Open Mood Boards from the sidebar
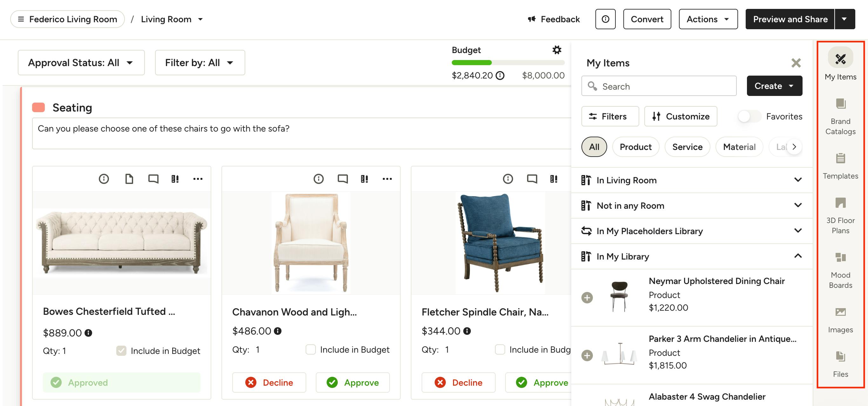The image size is (868, 406). [x=840, y=270]
